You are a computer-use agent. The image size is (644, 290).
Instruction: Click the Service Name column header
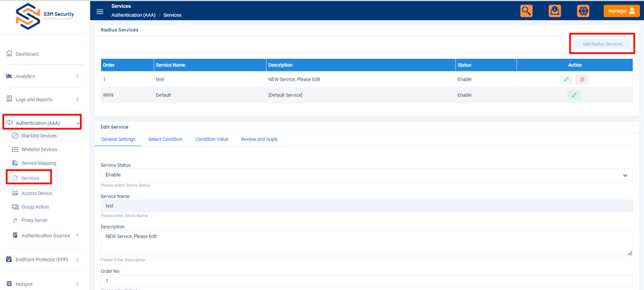point(210,65)
